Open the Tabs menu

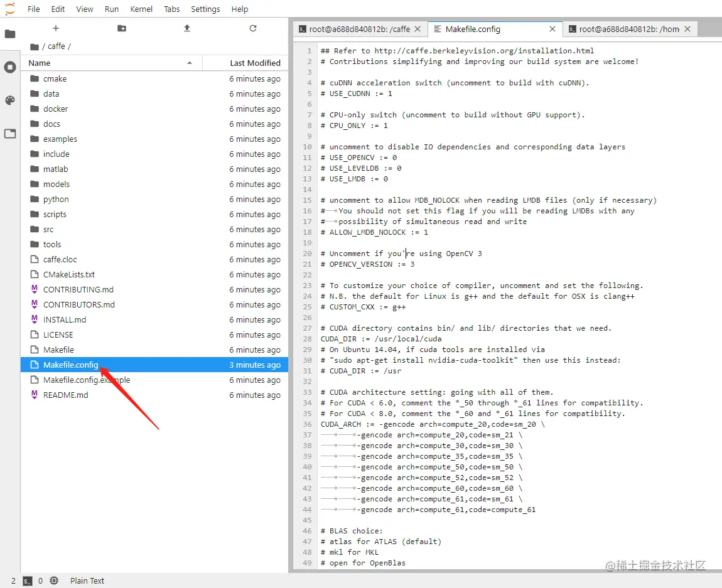[172, 9]
